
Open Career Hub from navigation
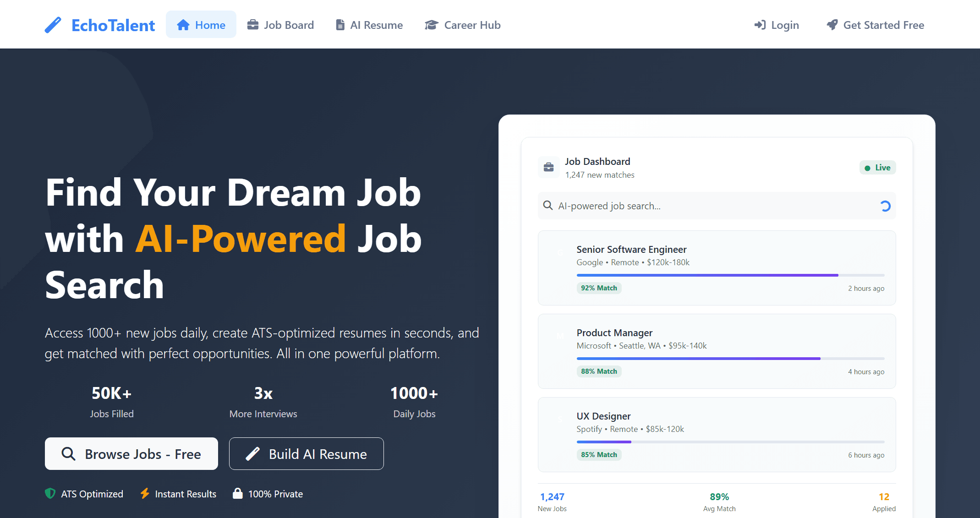coord(463,25)
